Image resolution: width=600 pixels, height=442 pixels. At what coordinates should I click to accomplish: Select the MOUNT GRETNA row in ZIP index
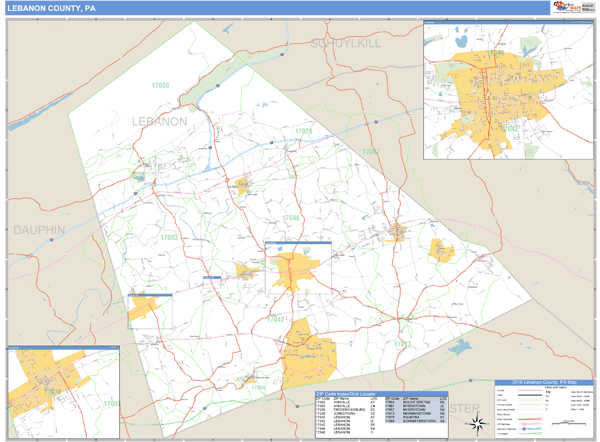[416, 402]
